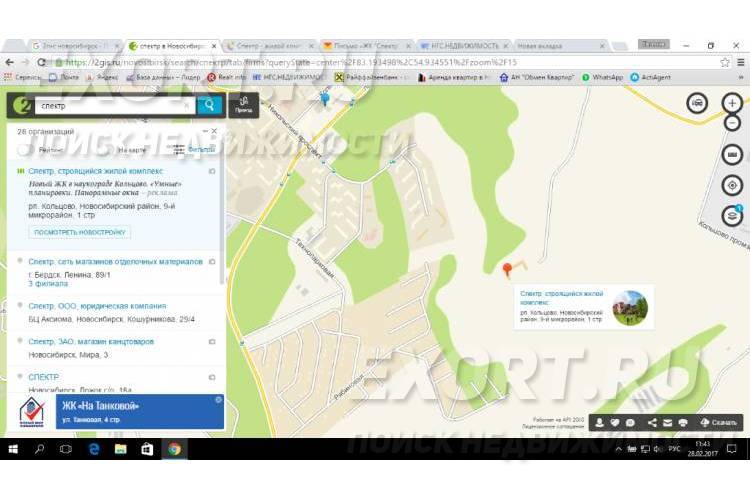Toggle the traffic car icon on map
Image resolution: width=750 pixels, height=500 pixels.
pos(697,103)
